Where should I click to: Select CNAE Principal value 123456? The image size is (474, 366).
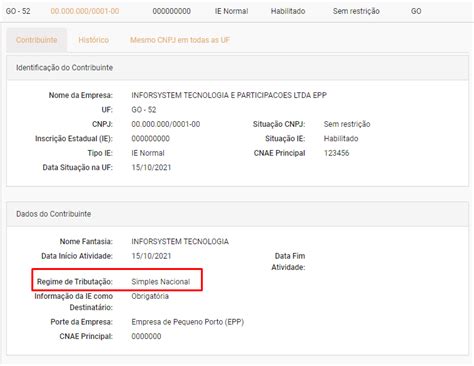[336, 153]
